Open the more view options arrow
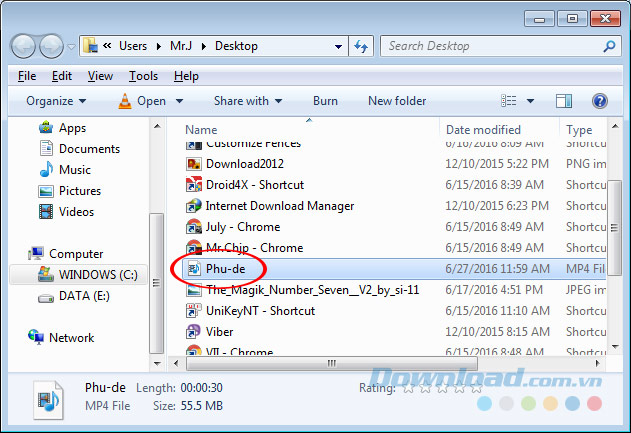Viewport: 631px width, 433px height. point(530,101)
